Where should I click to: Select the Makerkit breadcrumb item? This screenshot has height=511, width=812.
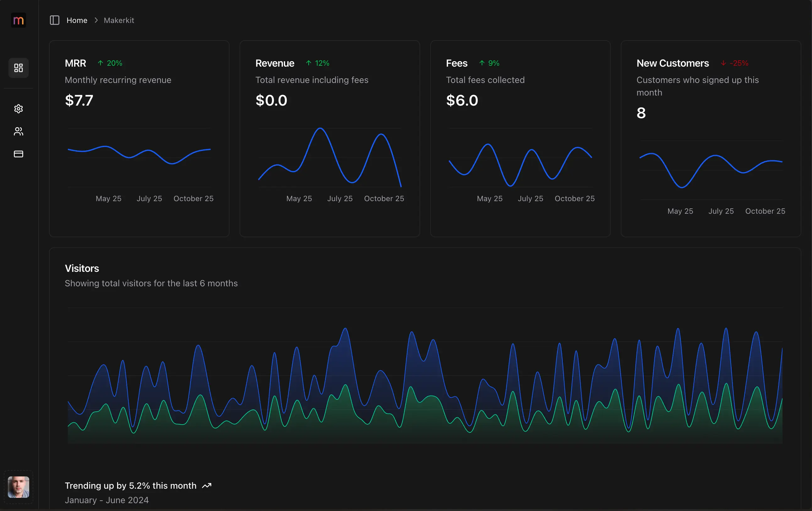click(119, 20)
